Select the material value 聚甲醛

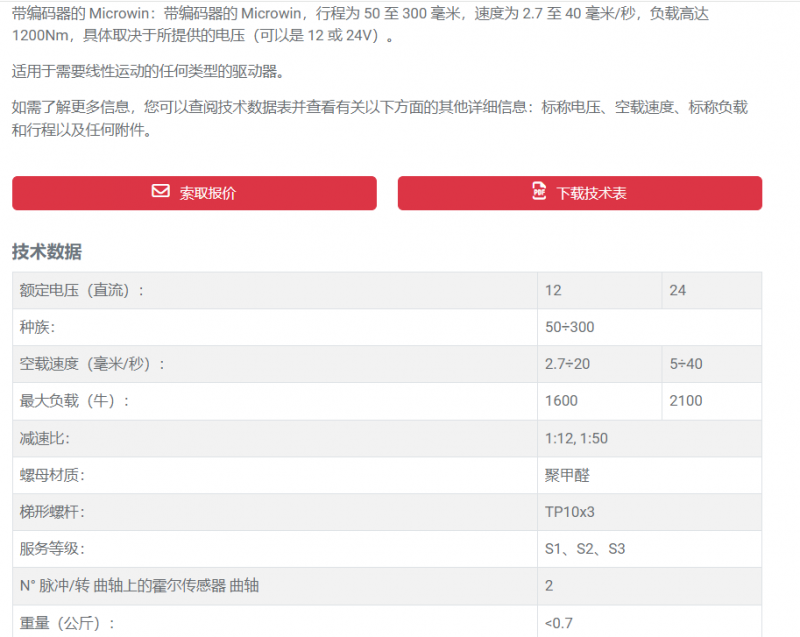(567, 475)
